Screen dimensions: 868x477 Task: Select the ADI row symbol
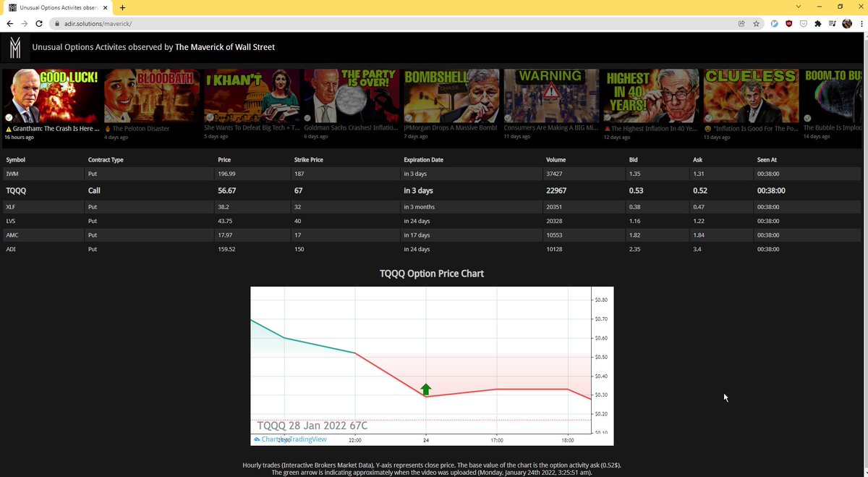11,249
